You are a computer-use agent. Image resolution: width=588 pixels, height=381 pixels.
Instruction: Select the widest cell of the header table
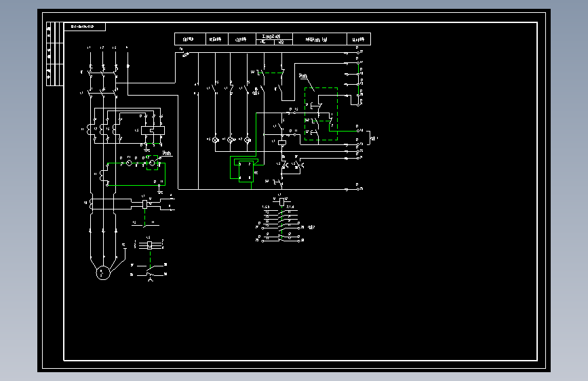tap(319, 39)
